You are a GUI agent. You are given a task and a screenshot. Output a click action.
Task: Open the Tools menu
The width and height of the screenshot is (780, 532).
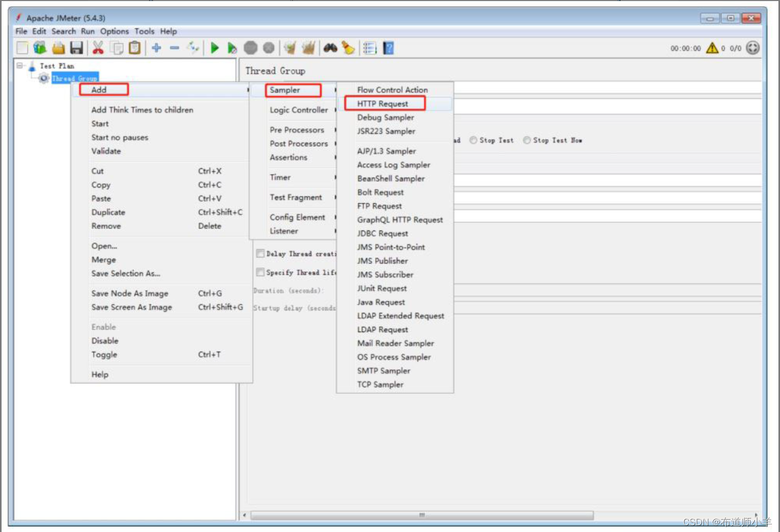pyautogui.click(x=145, y=31)
